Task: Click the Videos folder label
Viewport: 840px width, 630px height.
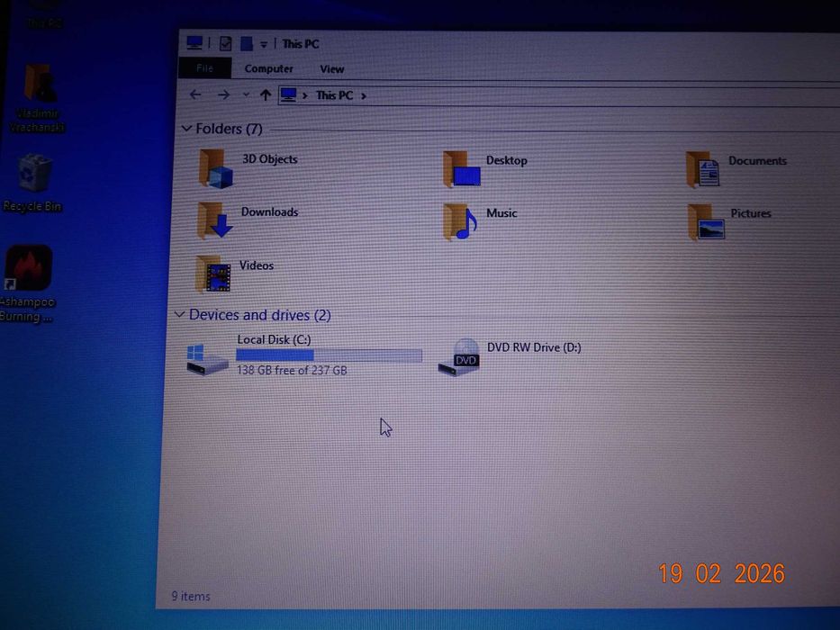Action: [256, 265]
